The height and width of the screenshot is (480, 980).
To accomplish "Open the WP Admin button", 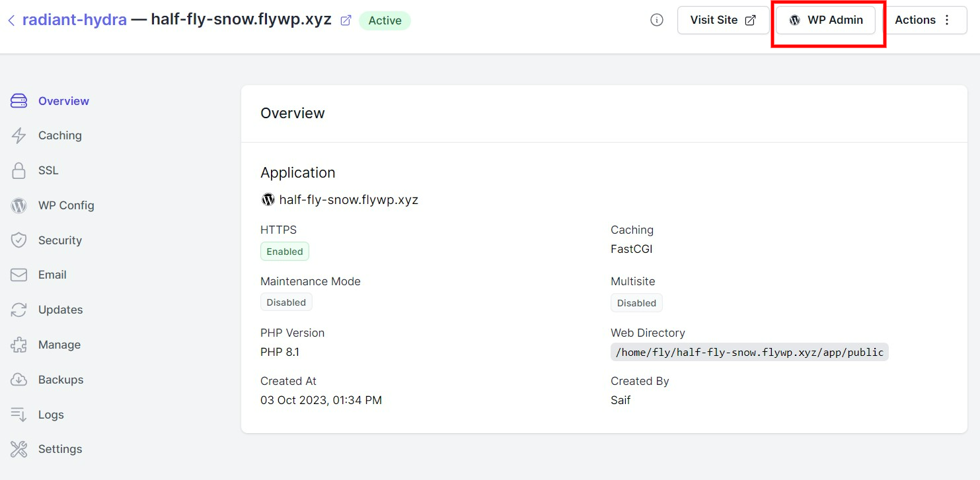I will pyautogui.click(x=826, y=20).
